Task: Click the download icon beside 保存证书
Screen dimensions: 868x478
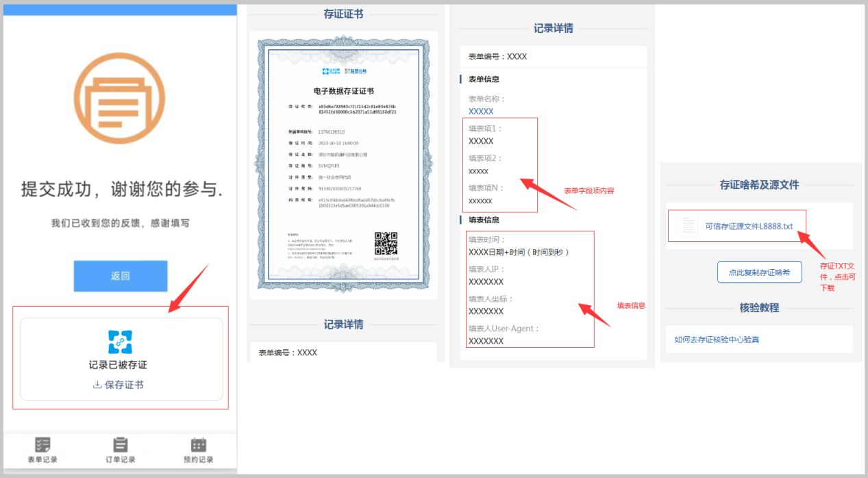Action: 97,385
